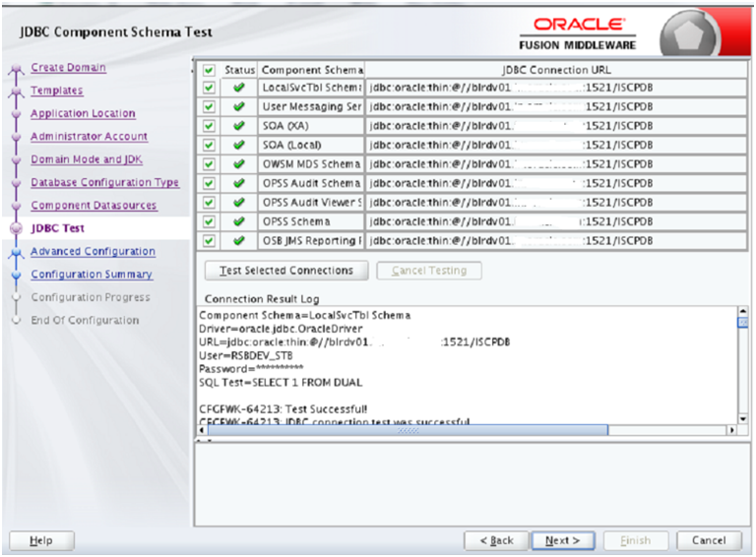Click 'CFGFWK-64213: Test Successful!' log line
756x557 pixels.
283,409
